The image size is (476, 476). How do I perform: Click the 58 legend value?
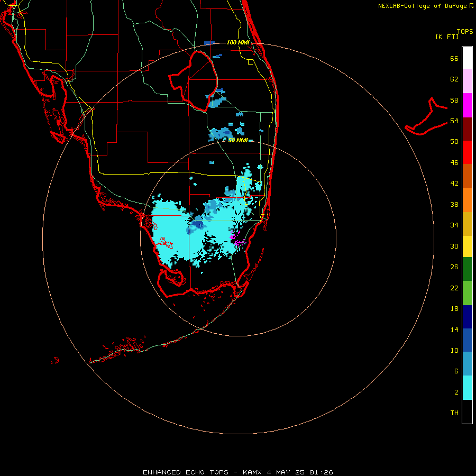click(454, 100)
